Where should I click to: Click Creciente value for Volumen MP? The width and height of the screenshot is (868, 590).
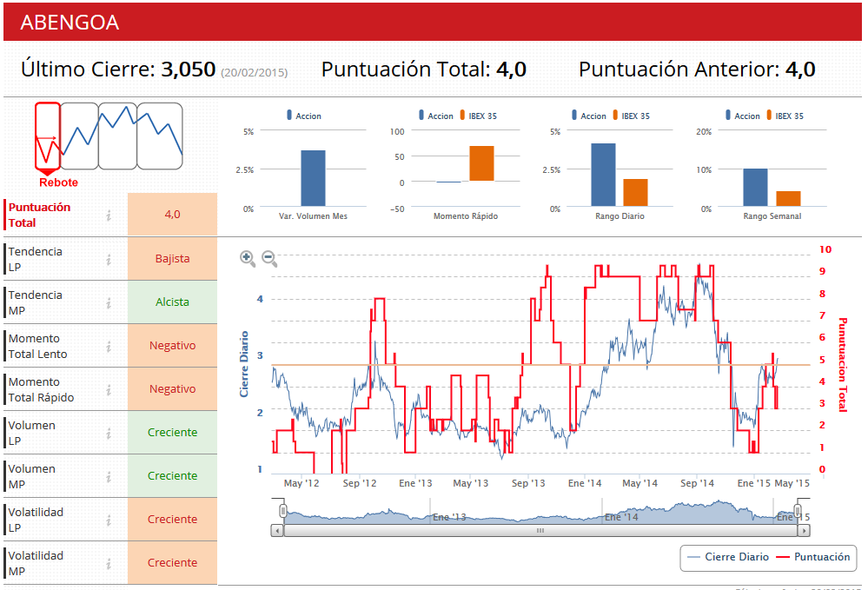(172, 476)
